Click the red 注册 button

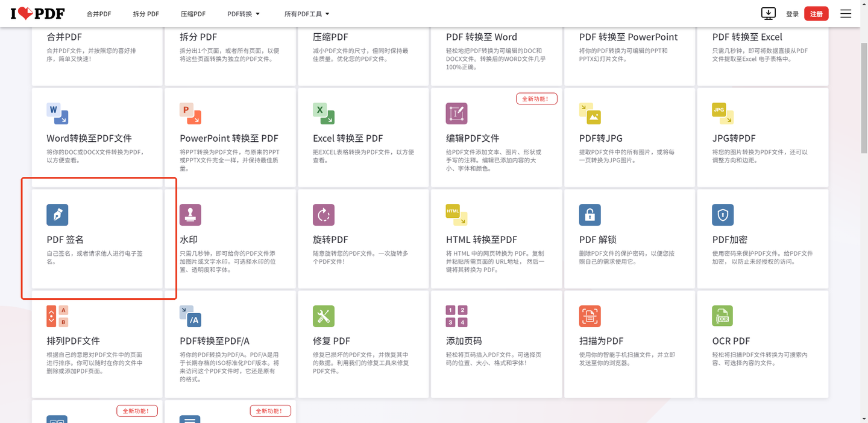(816, 13)
